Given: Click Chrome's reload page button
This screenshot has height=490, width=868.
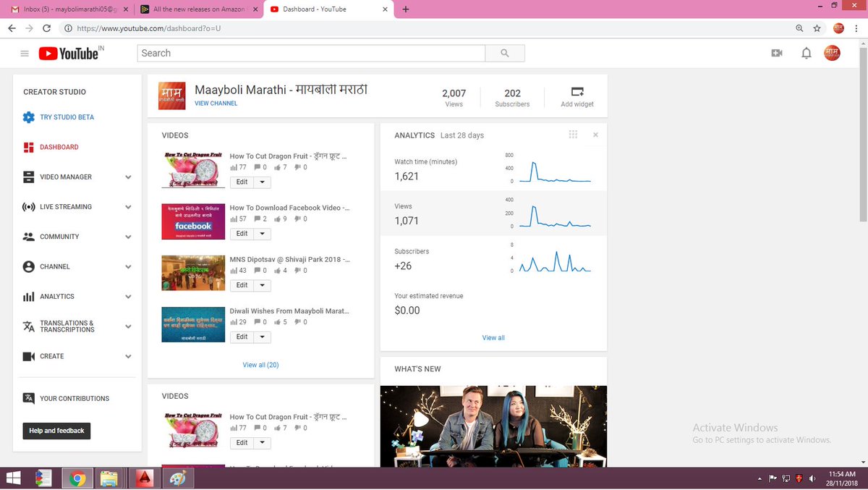Looking at the screenshot, I should click(x=47, y=28).
